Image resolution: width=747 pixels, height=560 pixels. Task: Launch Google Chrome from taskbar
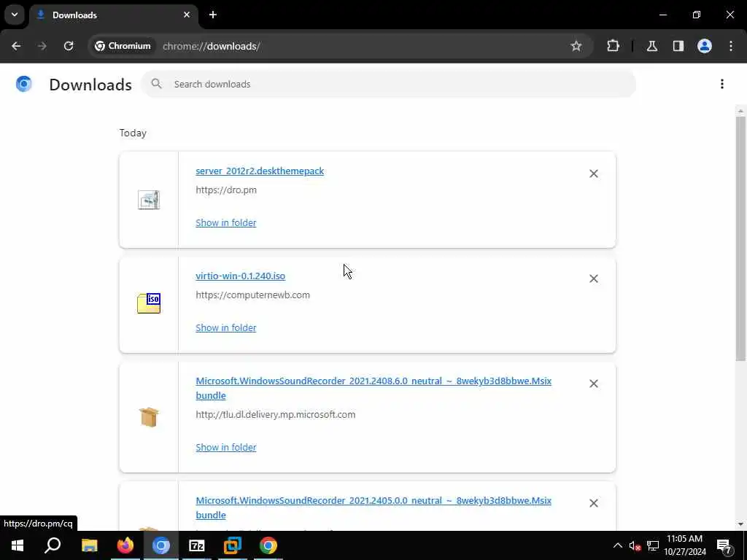click(268, 545)
